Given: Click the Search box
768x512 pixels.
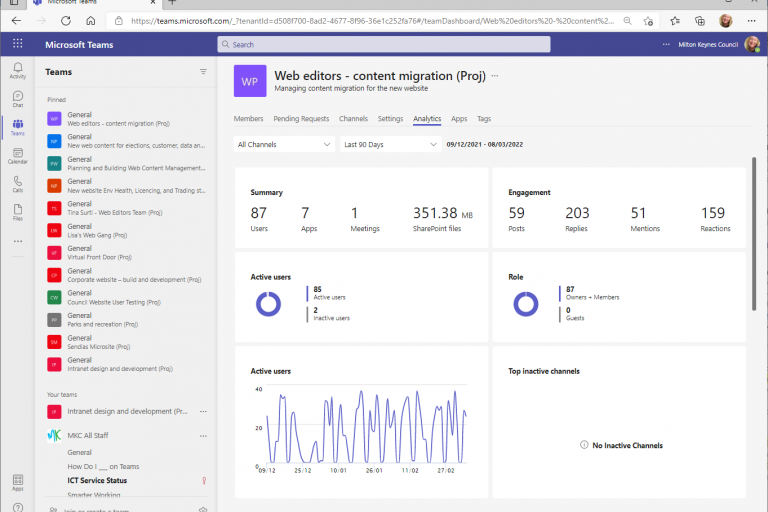Looking at the screenshot, I should [x=384, y=44].
